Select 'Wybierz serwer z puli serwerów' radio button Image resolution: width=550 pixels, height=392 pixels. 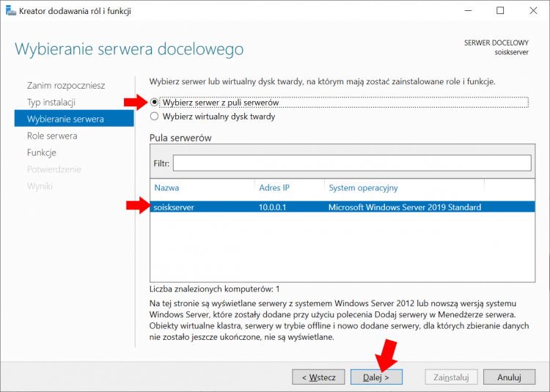coord(154,103)
